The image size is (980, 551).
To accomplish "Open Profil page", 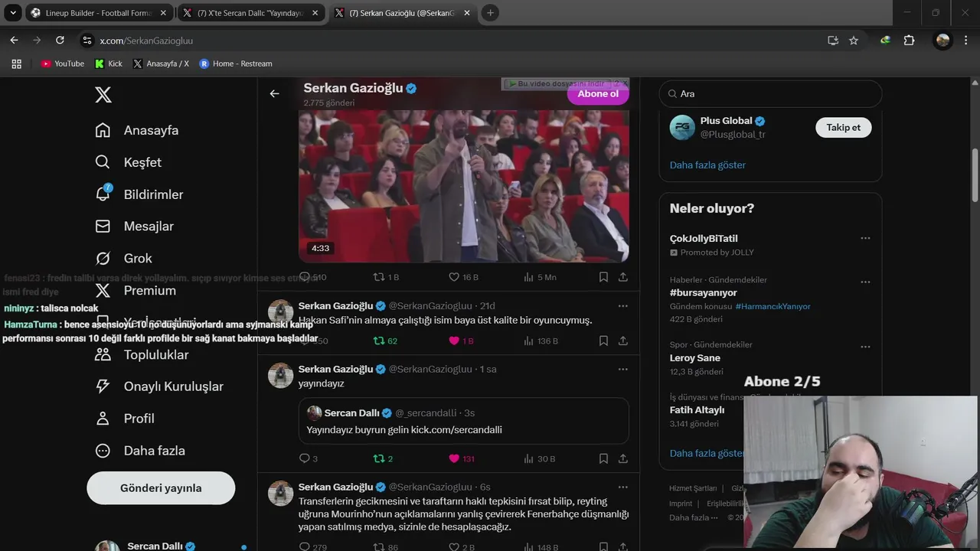I will tap(125, 419).
